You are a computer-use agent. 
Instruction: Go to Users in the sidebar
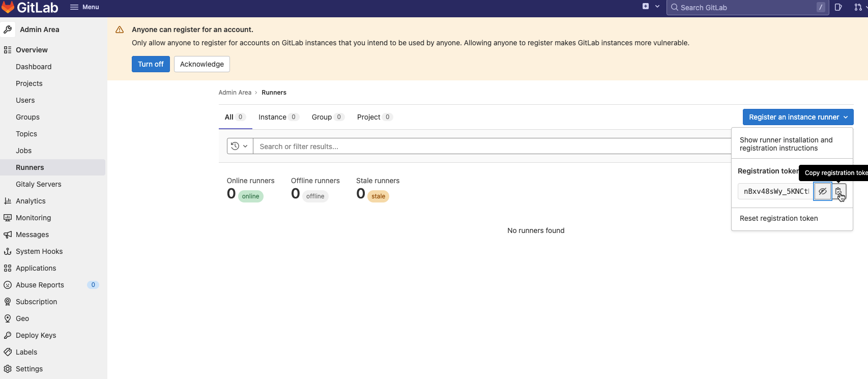25,100
